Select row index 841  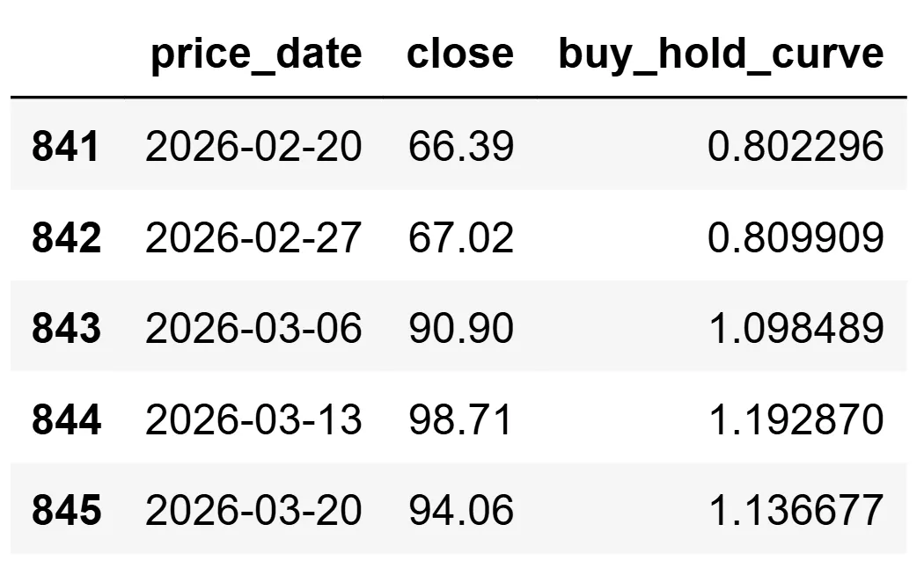click(66, 145)
